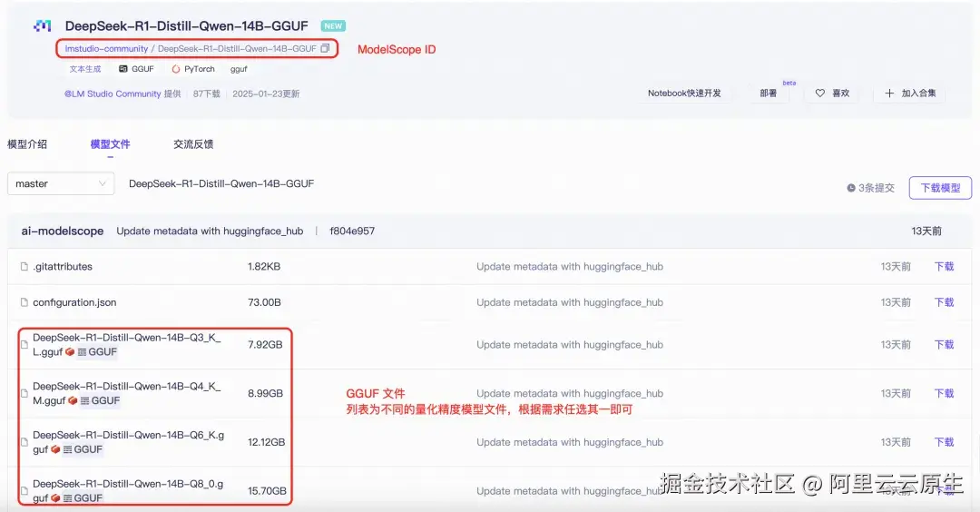Click file icon of the Q3_K_L gguf row
Screen dimensions: 980x512
24,344
